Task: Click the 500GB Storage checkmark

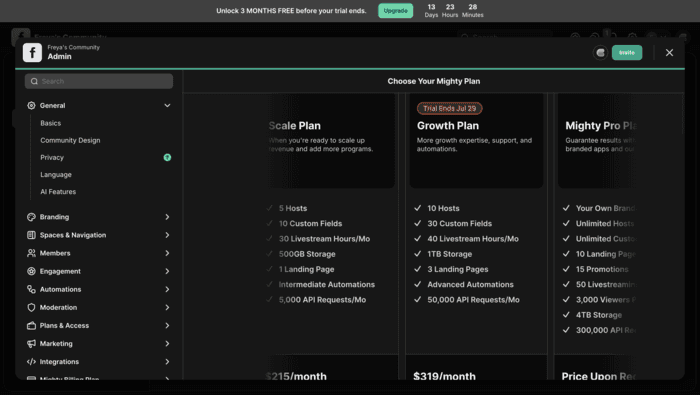Action: (270, 254)
